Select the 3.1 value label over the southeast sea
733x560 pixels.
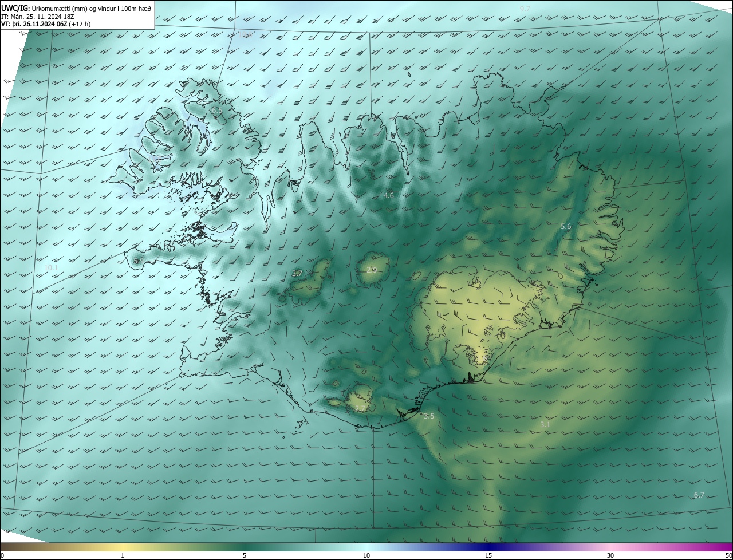click(x=545, y=425)
